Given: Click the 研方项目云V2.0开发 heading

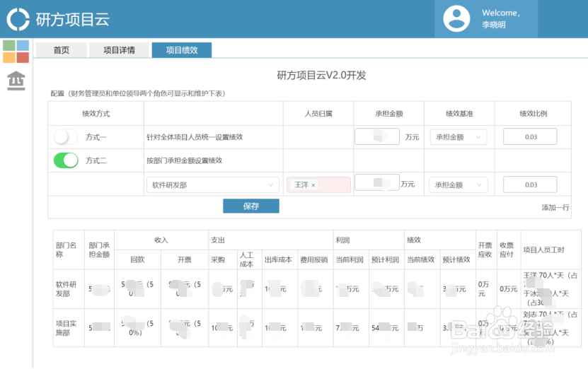Looking at the screenshot, I should (x=321, y=76).
